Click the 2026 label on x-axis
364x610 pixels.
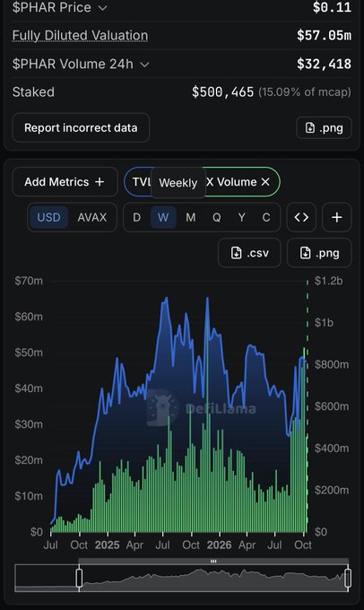pyautogui.click(x=219, y=545)
